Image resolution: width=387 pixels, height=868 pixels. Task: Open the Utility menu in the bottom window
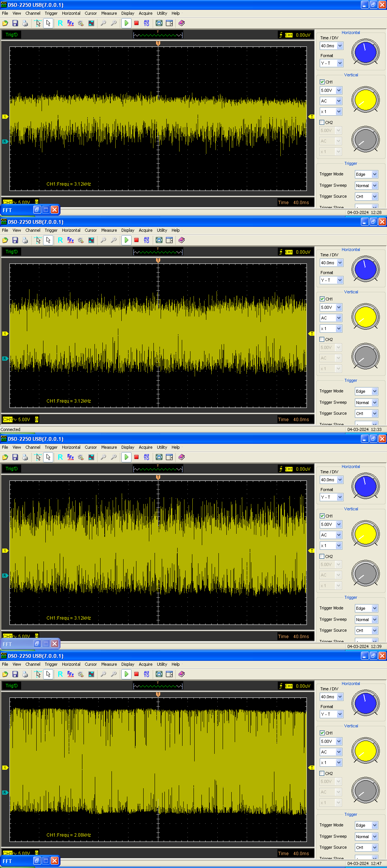click(x=162, y=664)
